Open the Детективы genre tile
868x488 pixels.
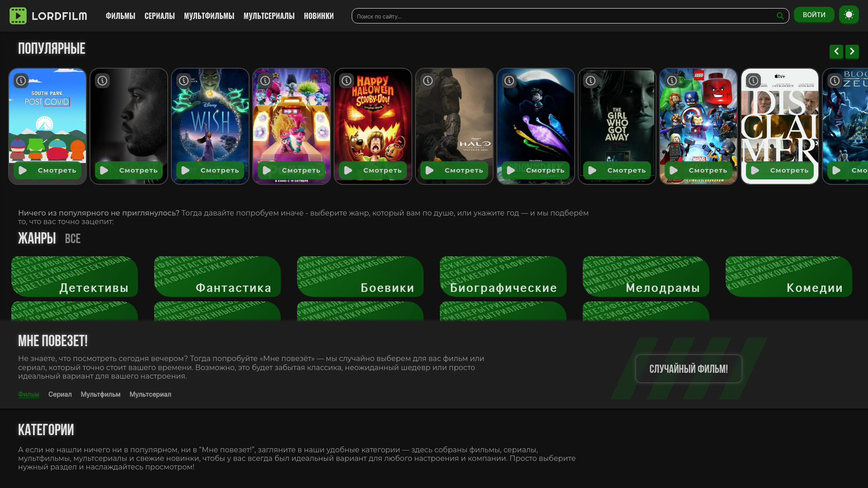click(x=75, y=277)
